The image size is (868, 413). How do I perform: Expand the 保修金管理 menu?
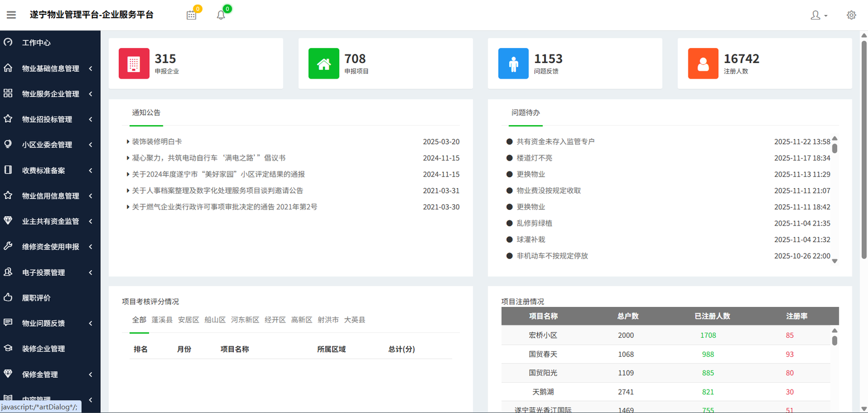pyautogui.click(x=50, y=374)
